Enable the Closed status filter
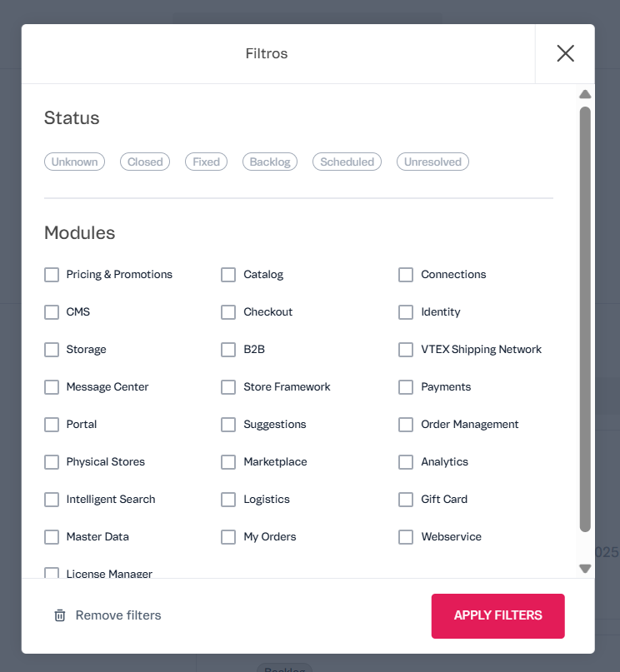The height and width of the screenshot is (672, 620). click(x=144, y=162)
